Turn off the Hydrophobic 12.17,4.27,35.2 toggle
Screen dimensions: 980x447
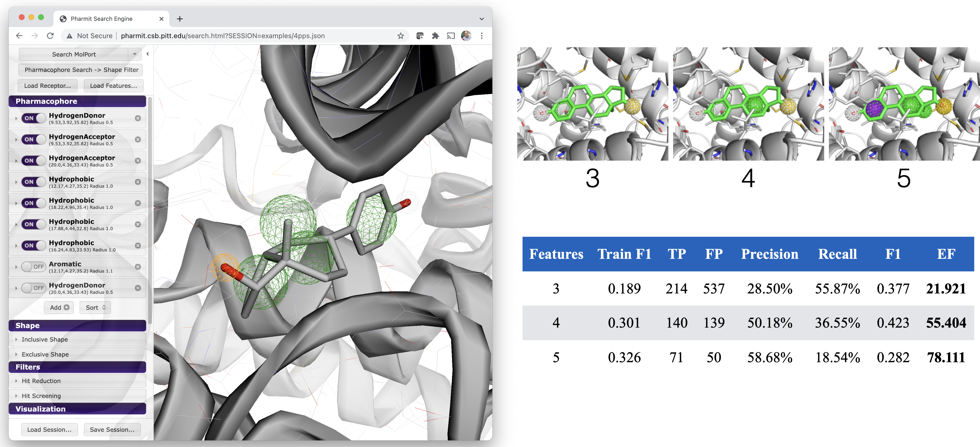pyautogui.click(x=34, y=182)
